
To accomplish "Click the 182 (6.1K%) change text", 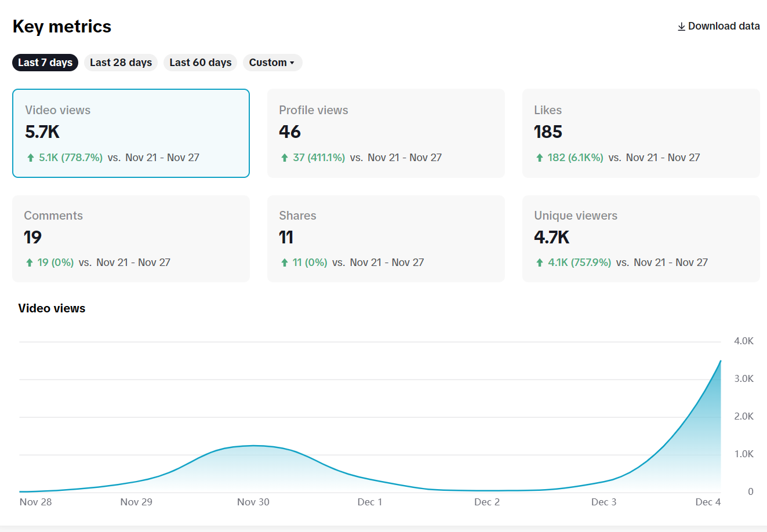I will coord(576,158).
